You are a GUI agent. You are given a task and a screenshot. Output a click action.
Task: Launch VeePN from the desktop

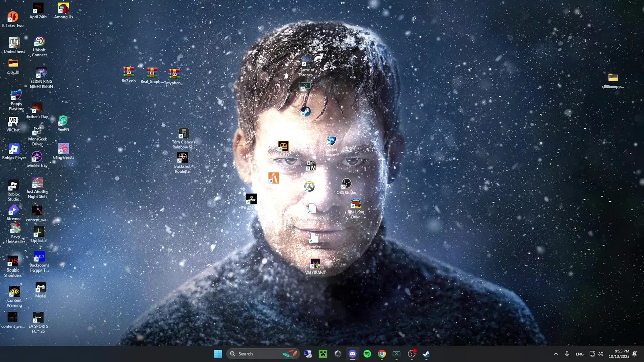coord(63,124)
